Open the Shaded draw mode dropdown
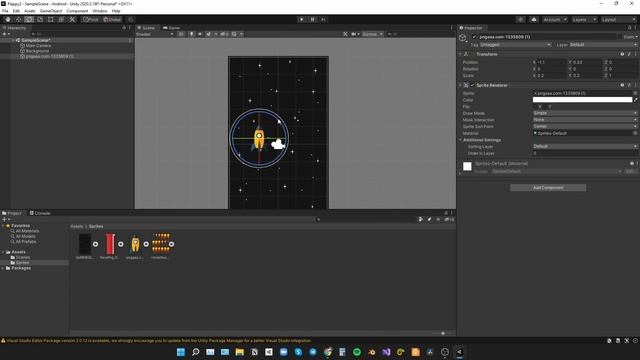The width and height of the screenshot is (640, 360). [x=155, y=34]
